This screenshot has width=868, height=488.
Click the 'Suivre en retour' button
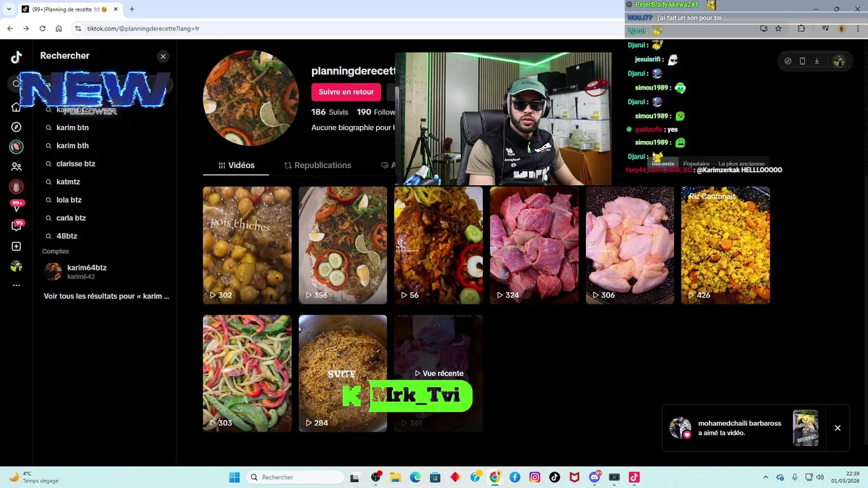point(346,92)
